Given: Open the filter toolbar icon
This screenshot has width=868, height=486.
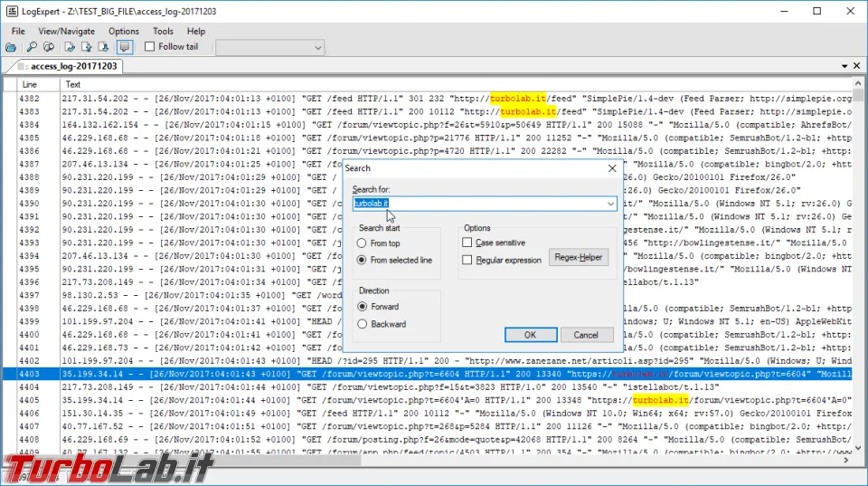Looking at the screenshot, I should (x=49, y=47).
